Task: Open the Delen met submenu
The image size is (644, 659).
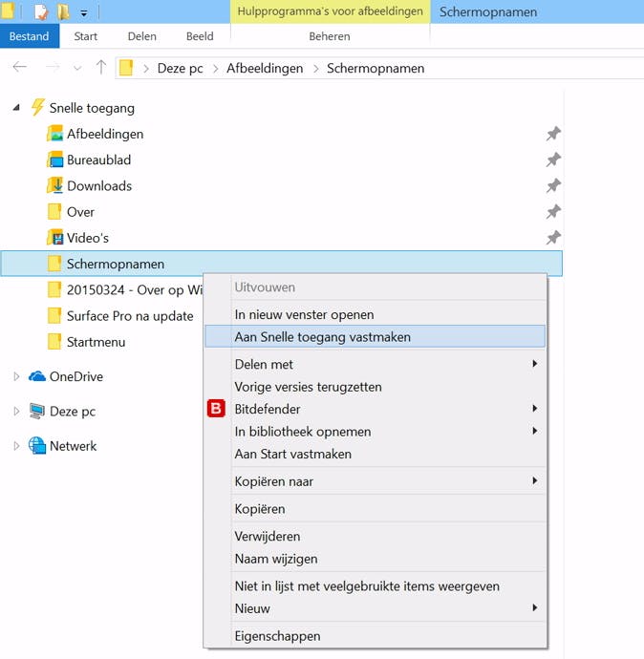Action: pos(375,364)
